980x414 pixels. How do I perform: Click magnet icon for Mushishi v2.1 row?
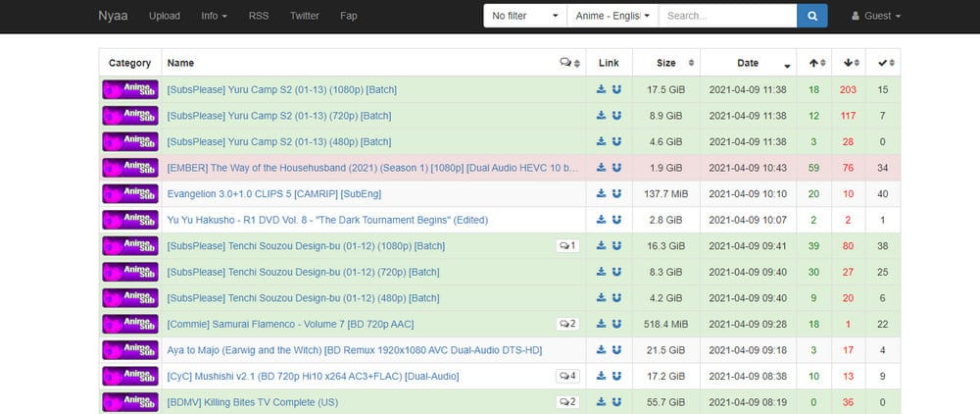coord(616,376)
